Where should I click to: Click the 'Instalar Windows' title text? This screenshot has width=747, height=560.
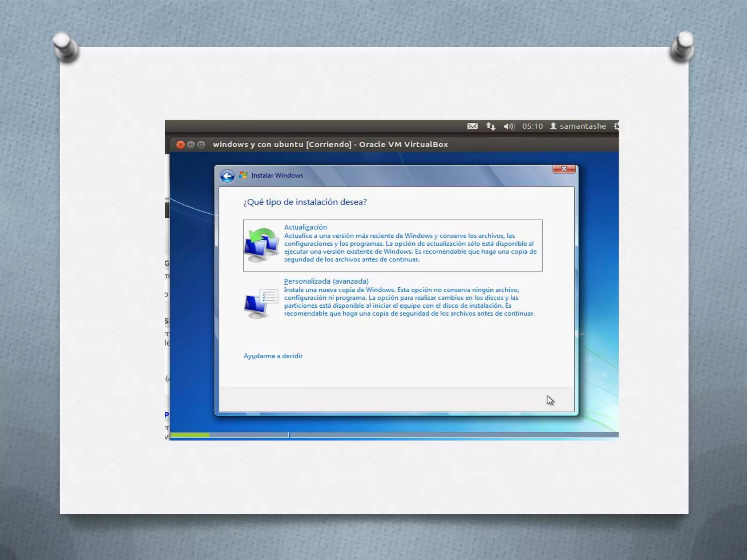click(x=277, y=175)
